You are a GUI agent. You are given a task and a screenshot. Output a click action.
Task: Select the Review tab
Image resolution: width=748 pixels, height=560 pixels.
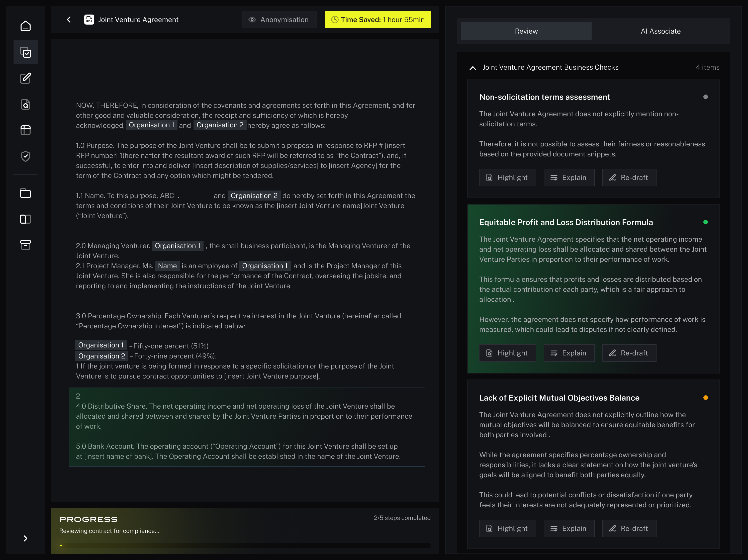pos(526,31)
